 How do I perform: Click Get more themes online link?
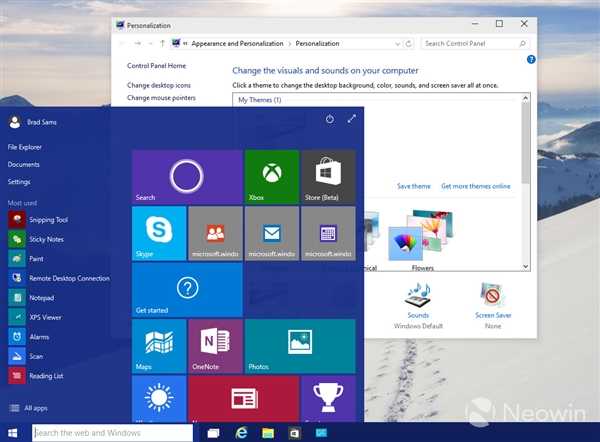[x=476, y=186]
